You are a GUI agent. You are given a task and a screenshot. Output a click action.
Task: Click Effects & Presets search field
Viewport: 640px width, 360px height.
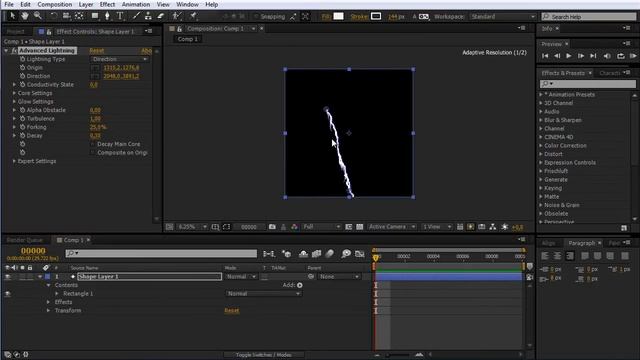coord(588,84)
